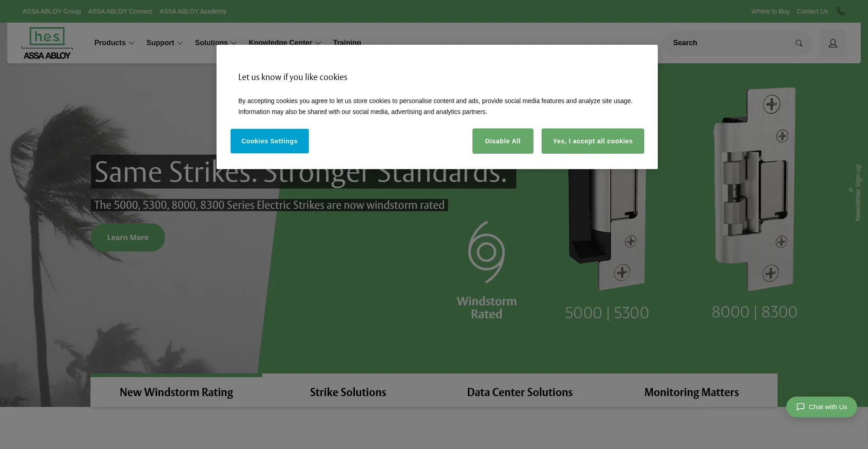868x449 pixels.
Task: Open the Contact Us link
Action: click(x=812, y=11)
